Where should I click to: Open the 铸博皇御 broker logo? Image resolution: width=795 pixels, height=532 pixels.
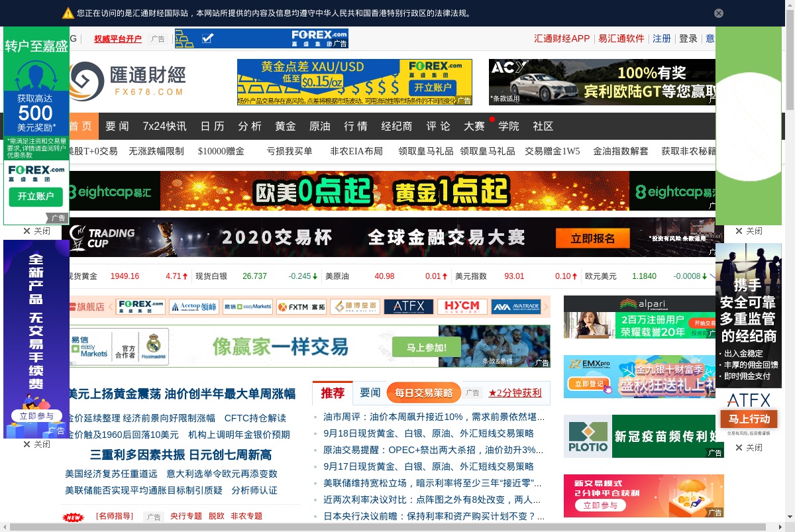pyautogui.click(x=354, y=307)
